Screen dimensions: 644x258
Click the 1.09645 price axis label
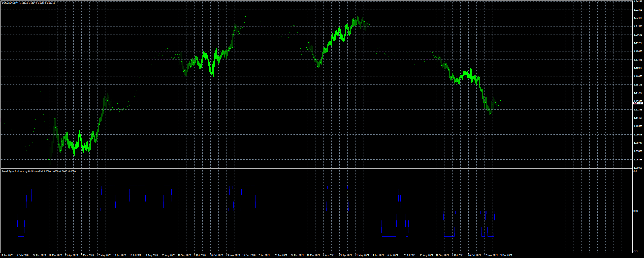(638, 135)
